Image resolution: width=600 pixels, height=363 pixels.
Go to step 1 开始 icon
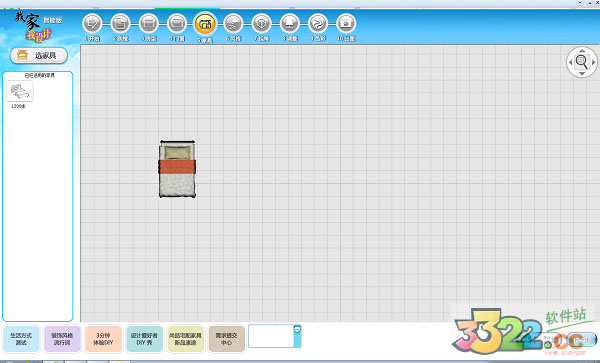click(92, 24)
